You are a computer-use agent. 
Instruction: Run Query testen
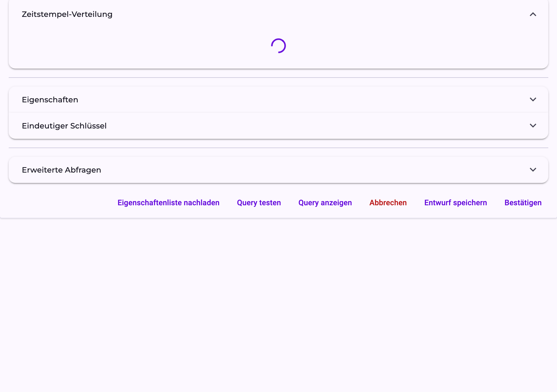tap(259, 203)
